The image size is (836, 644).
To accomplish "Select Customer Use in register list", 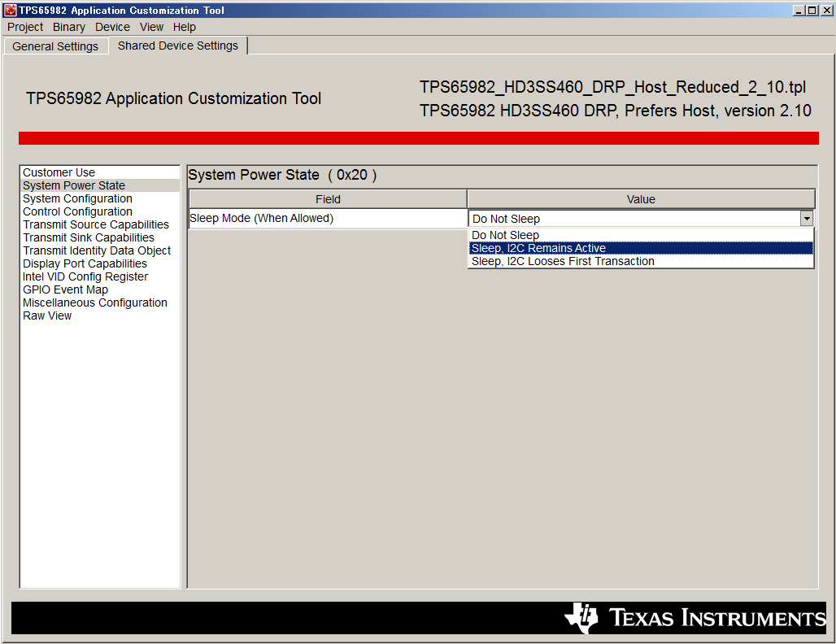I will [100, 172].
